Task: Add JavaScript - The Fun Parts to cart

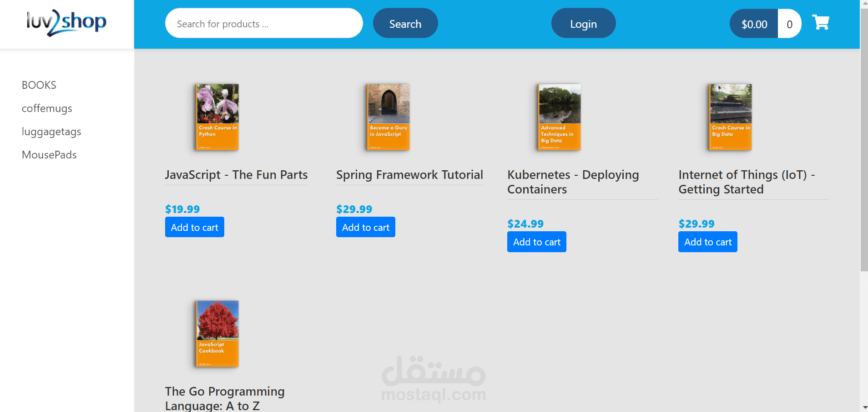Action: pos(195,227)
